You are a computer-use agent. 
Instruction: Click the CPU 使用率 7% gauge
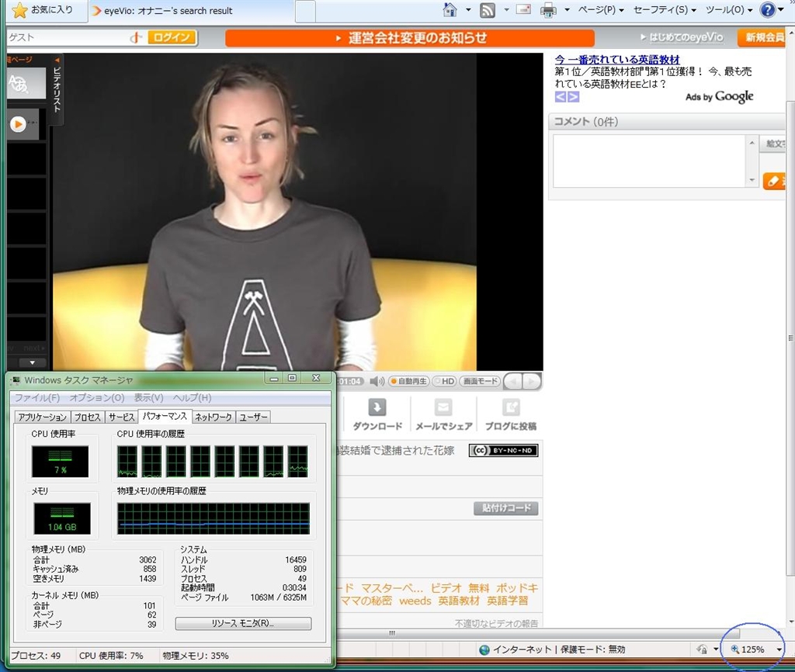(x=60, y=461)
